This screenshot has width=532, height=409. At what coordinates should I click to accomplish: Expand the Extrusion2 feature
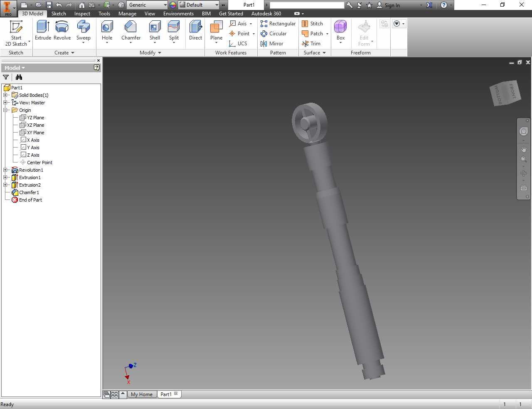5,185
